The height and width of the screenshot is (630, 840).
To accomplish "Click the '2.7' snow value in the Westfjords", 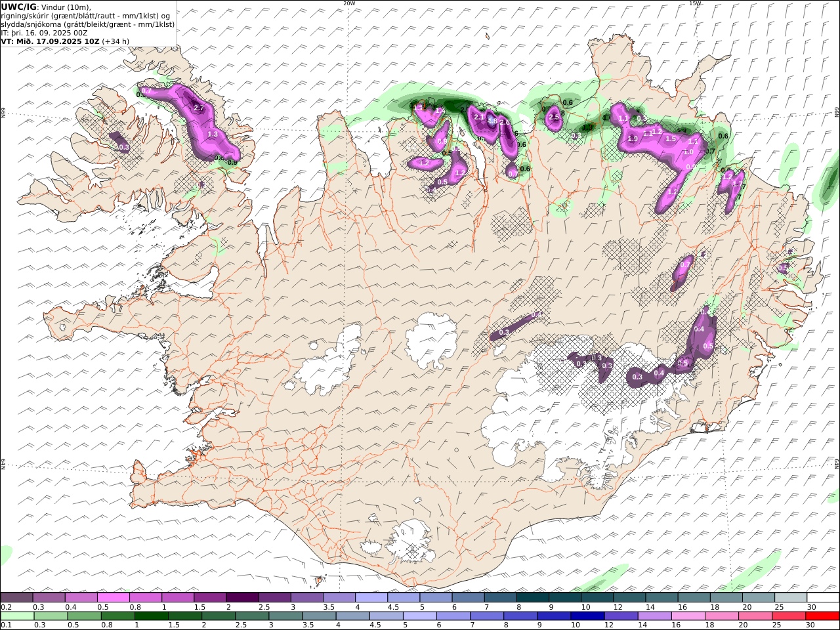I will coord(199,108).
